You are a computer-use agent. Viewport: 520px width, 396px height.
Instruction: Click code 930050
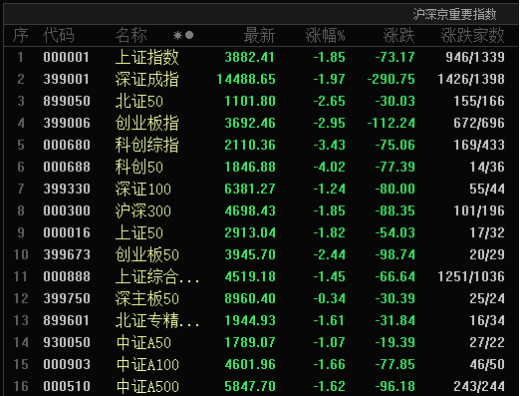pyautogui.click(x=67, y=342)
